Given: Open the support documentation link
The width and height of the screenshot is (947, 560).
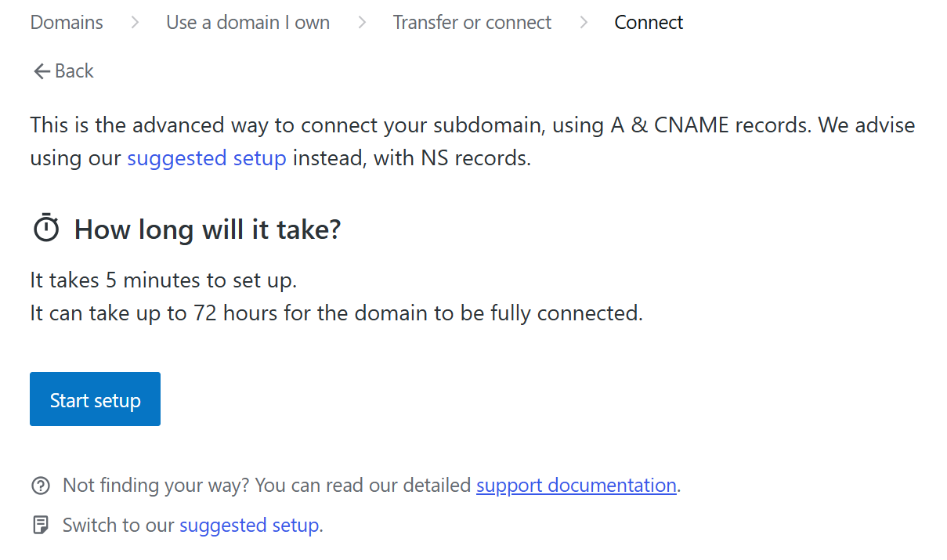Looking at the screenshot, I should [576, 486].
